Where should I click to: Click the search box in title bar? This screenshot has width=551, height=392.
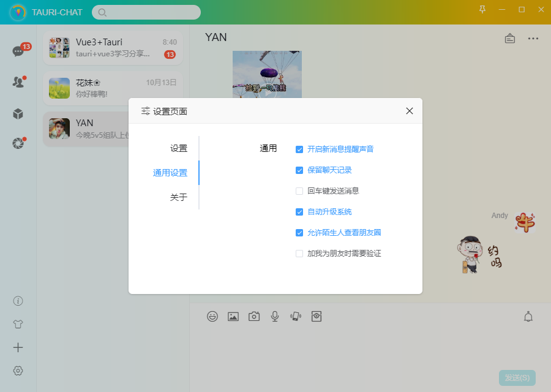click(x=147, y=12)
